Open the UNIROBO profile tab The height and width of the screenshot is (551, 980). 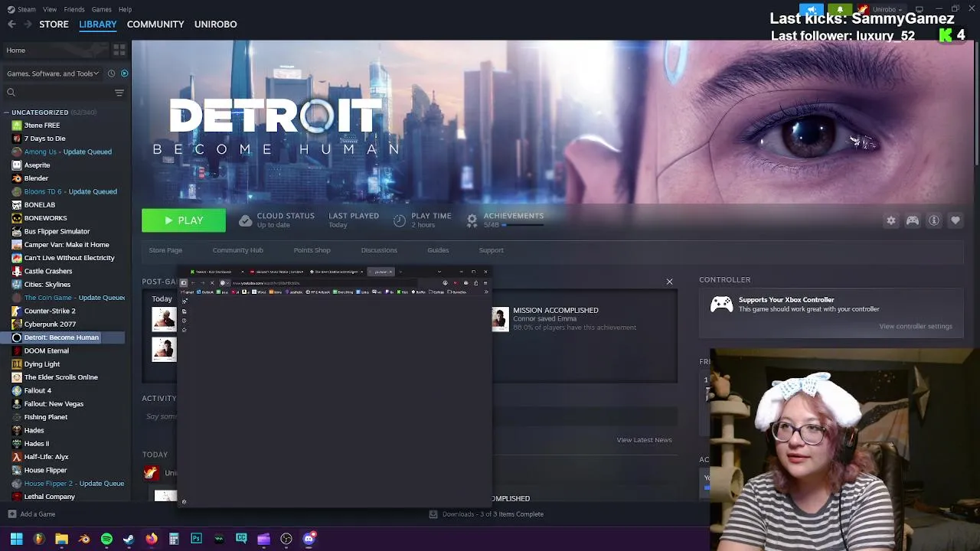[215, 24]
